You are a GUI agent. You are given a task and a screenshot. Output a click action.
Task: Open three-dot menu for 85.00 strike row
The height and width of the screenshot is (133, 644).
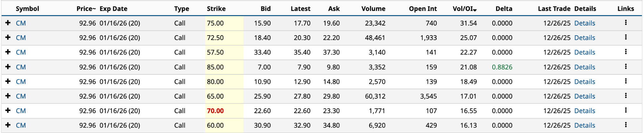625,66
